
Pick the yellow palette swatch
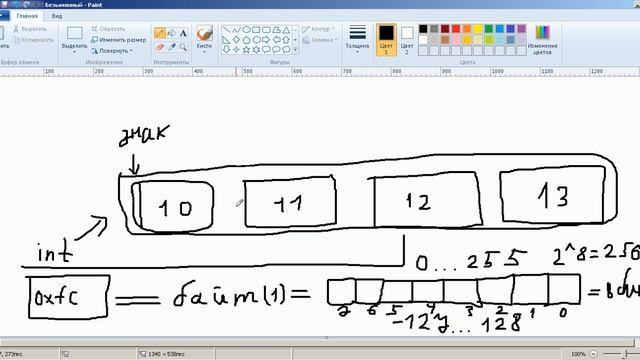(x=478, y=29)
